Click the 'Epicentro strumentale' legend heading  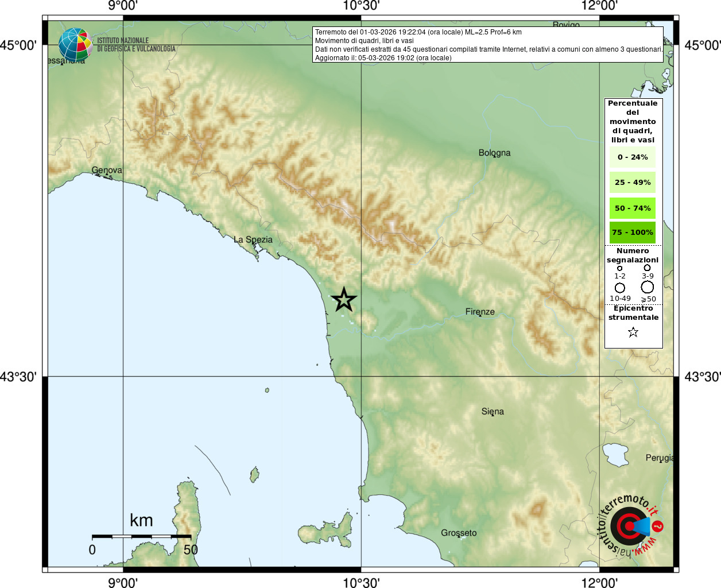(x=633, y=313)
